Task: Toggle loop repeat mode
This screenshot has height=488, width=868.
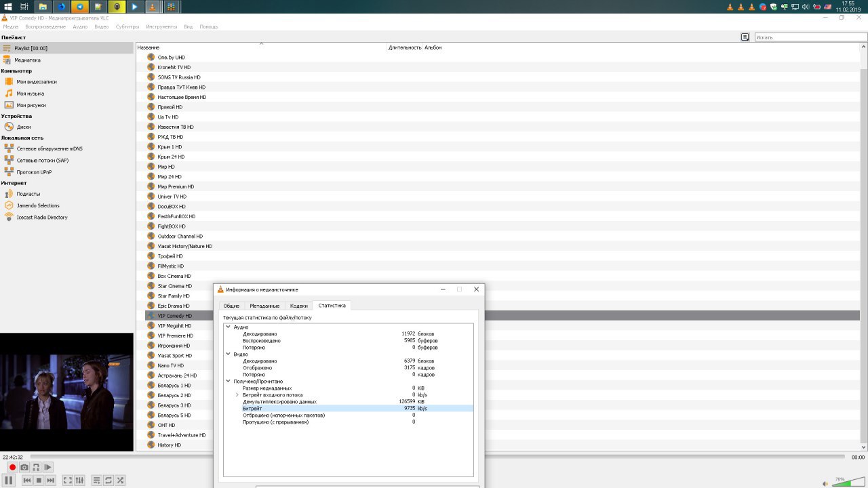Action: click(x=108, y=480)
